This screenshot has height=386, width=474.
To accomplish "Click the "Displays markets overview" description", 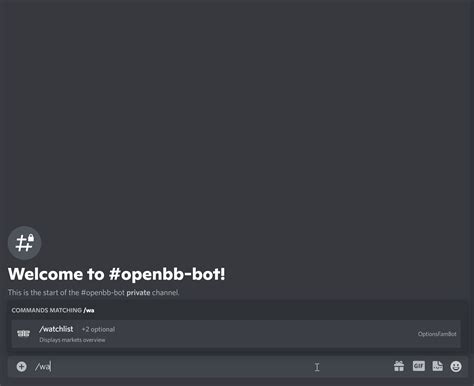I will point(72,340).
